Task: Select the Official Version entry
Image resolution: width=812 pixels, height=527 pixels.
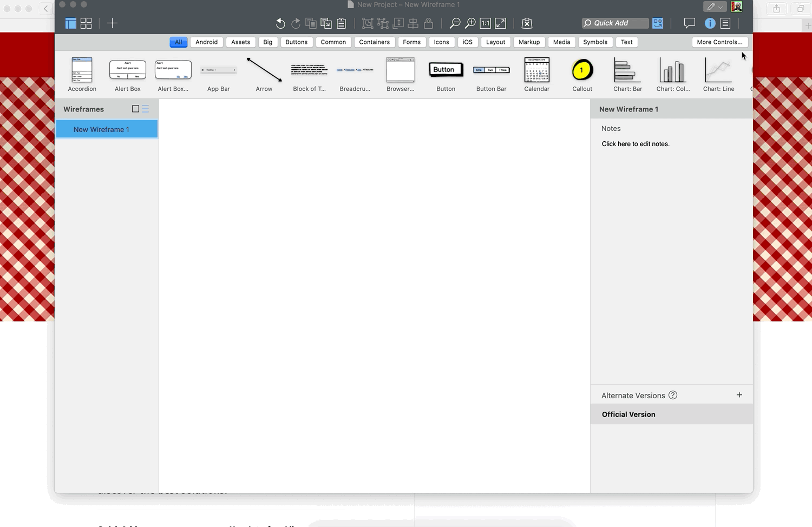Action: 628,414
